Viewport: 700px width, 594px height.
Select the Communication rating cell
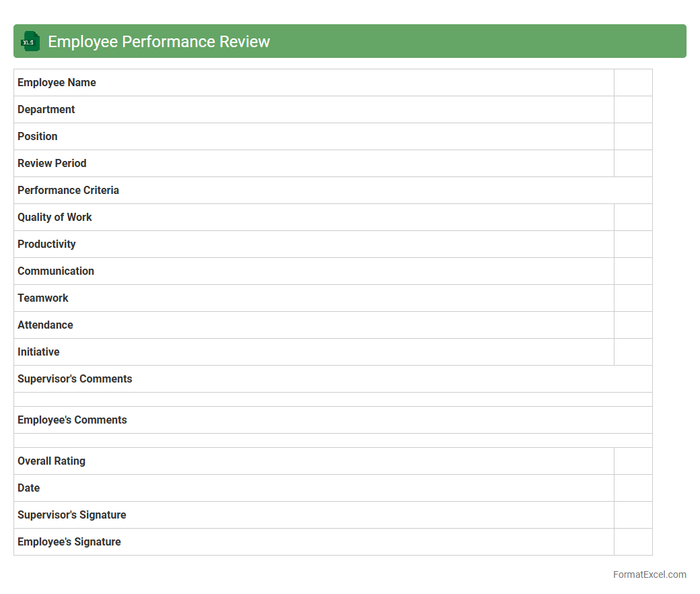633,271
